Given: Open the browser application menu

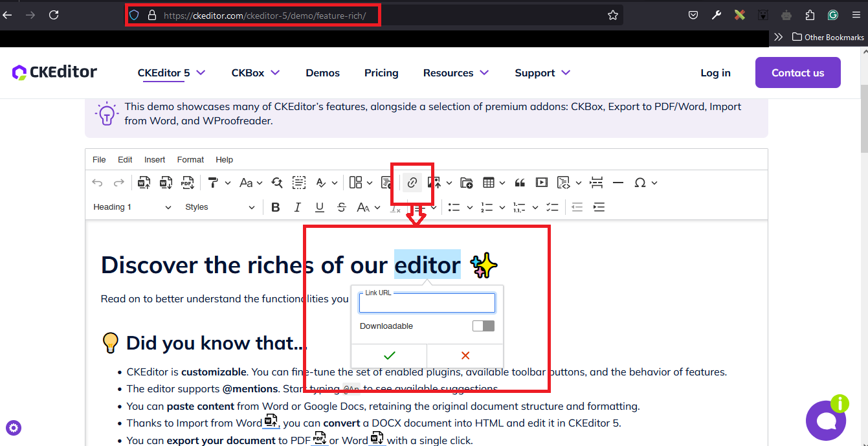Looking at the screenshot, I should [856, 15].
